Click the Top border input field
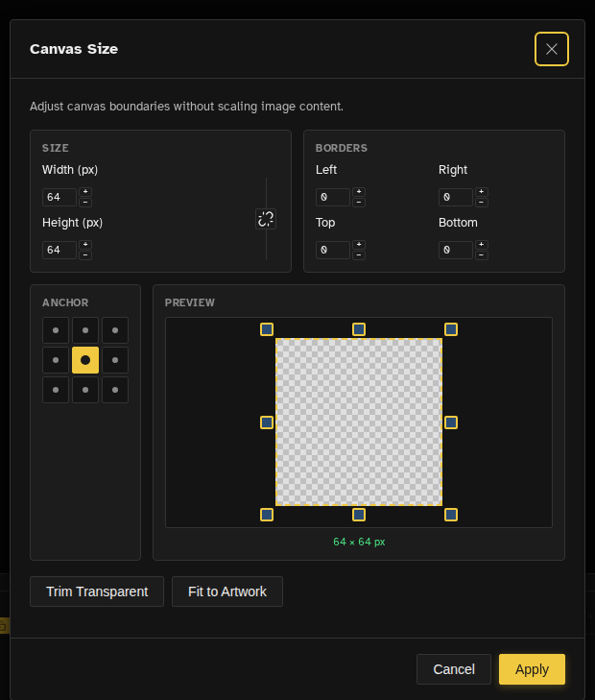 pyautogui.click(x=333, y=250)
